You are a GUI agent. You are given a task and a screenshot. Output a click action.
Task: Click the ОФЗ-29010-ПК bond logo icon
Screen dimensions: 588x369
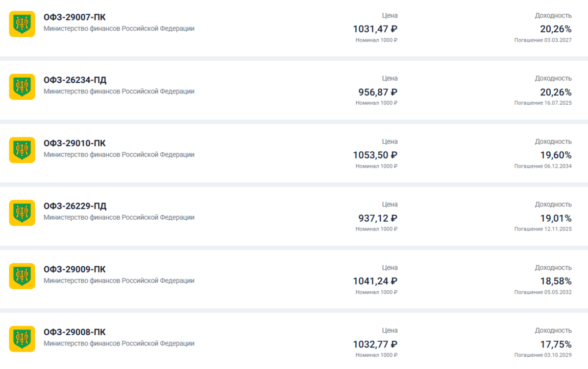click(22, 150)
